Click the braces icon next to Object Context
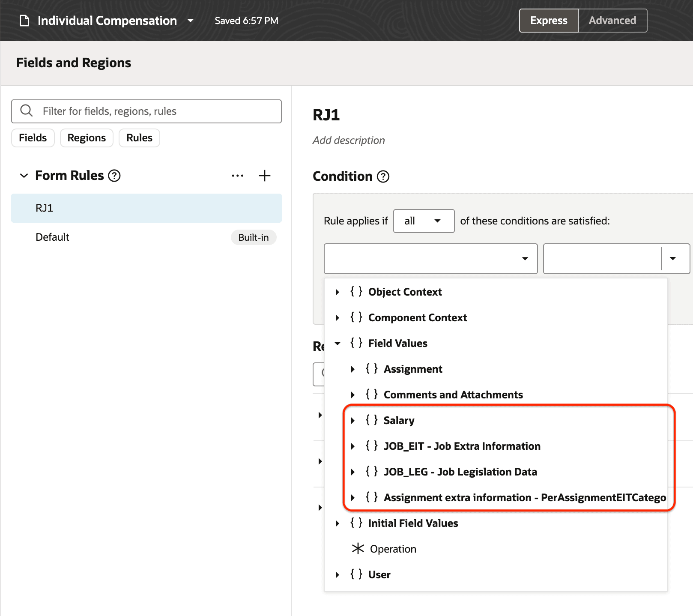 point(356,292)
